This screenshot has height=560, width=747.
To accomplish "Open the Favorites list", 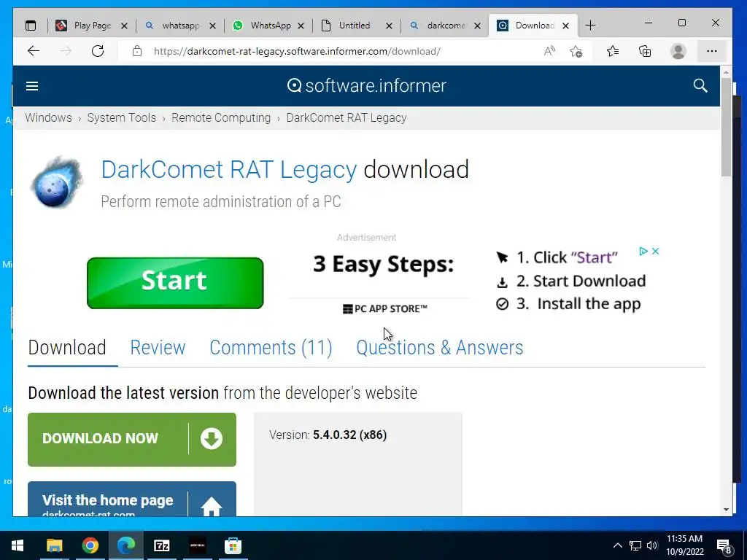I will coord(613,51).
